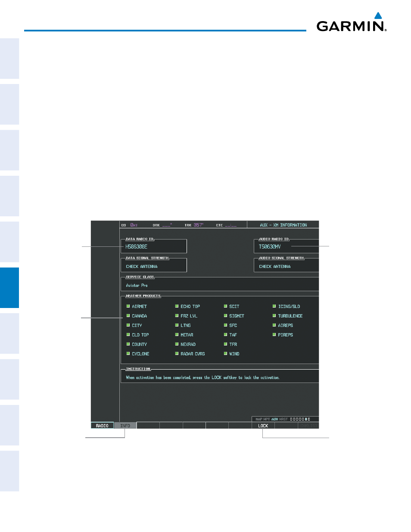Select the NRST page group indicator
The height and width of the screenshot is (532, 411).
pyautogui.click(x=283, y=419)
